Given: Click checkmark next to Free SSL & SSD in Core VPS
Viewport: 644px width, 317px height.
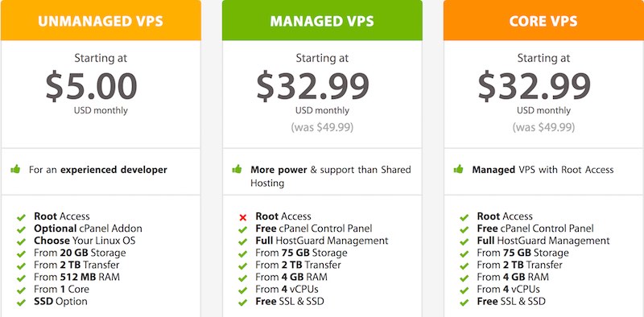Looking at the screenshot, I should point(464,303).
